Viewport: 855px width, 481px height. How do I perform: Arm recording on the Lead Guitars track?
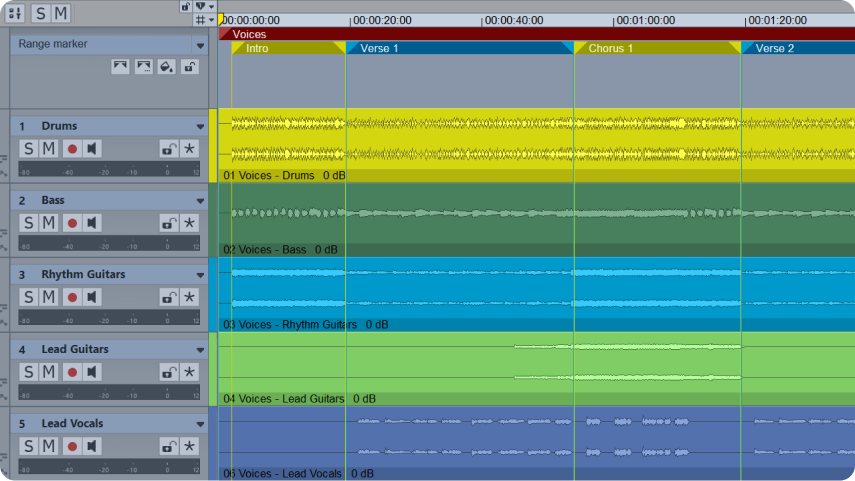tap(72, 372)
